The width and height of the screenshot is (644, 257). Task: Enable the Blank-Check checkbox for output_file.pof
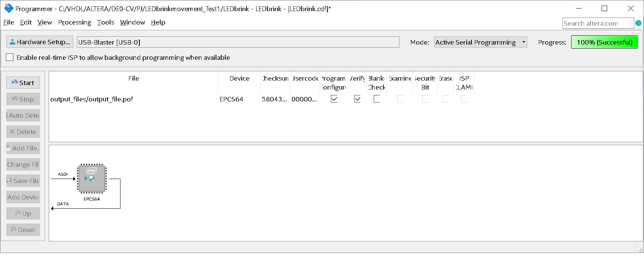tap(377, 99)
